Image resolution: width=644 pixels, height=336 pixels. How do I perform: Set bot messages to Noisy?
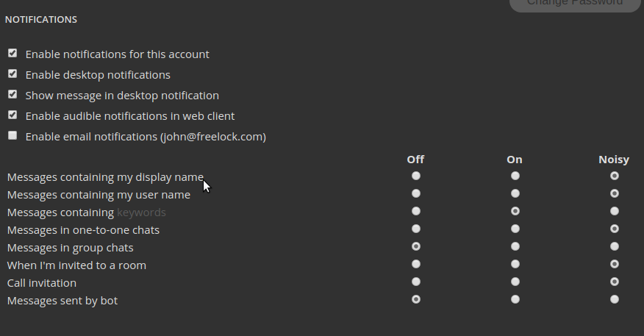tap(615, 300)
